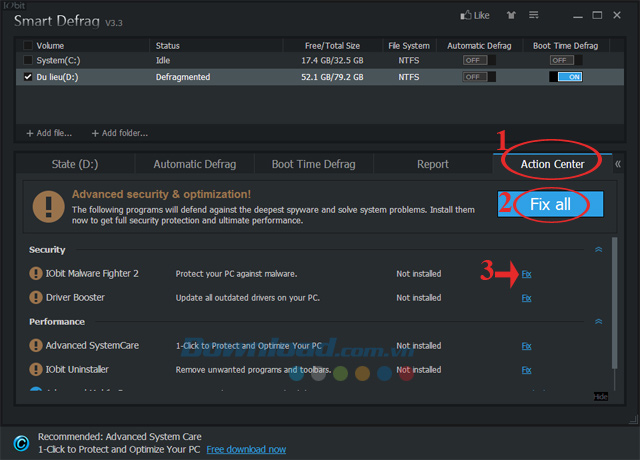
Task: Collapse the Performance section
Action: (x=598, y=322)
